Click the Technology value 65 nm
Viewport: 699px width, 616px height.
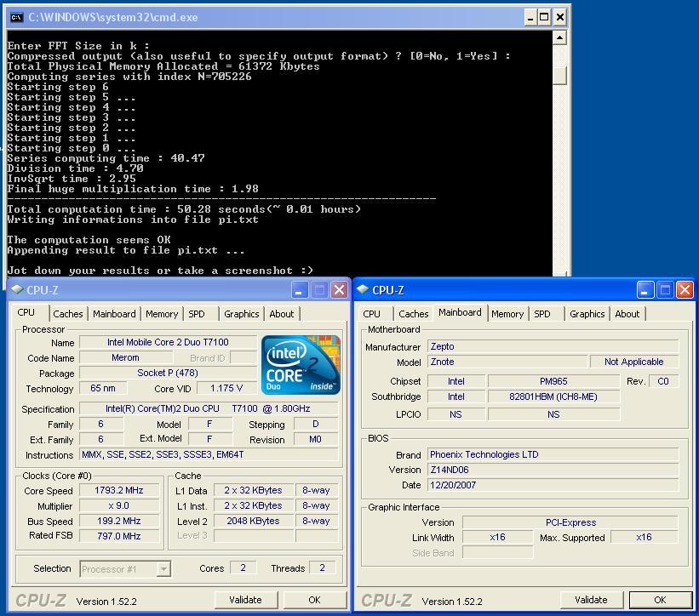(x=103, y=388)
